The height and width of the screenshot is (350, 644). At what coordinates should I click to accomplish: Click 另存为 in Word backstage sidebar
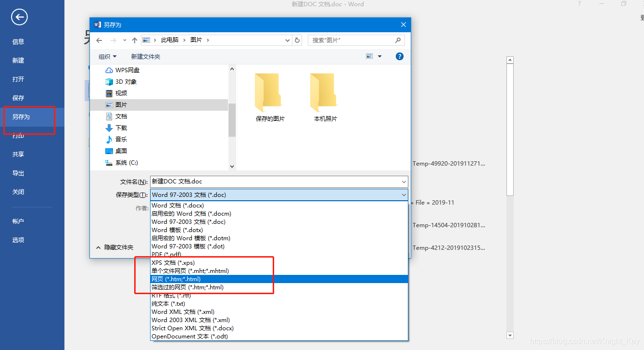click(32, 117)
